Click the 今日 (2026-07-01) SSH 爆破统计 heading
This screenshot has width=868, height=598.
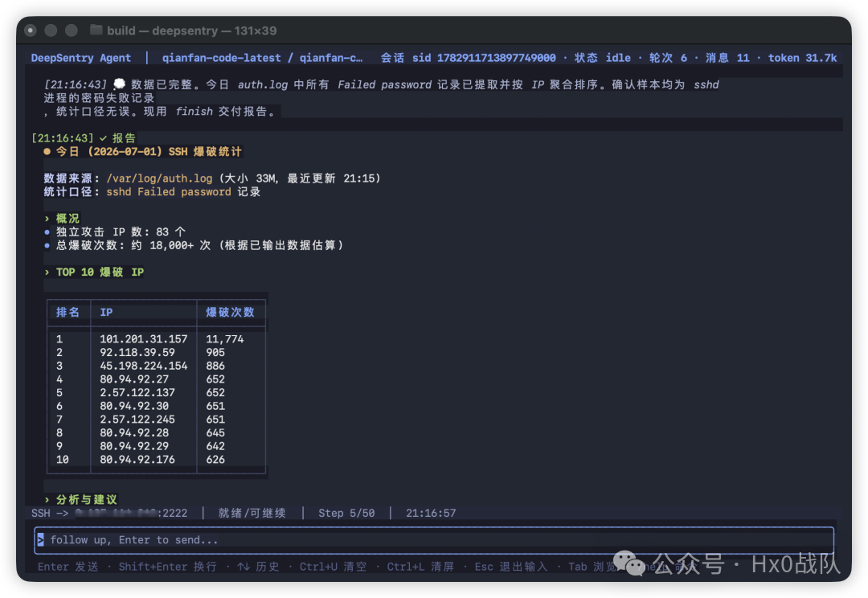pos(149,152)
